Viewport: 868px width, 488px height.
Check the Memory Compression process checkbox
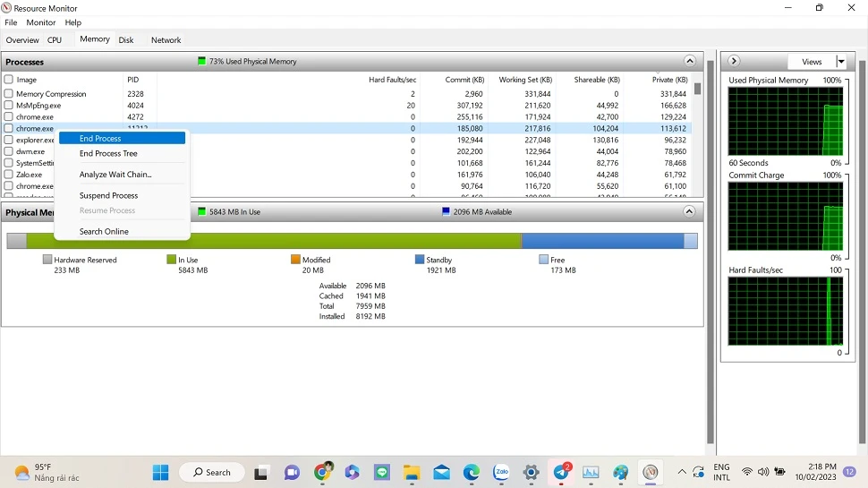pos(9,94)
